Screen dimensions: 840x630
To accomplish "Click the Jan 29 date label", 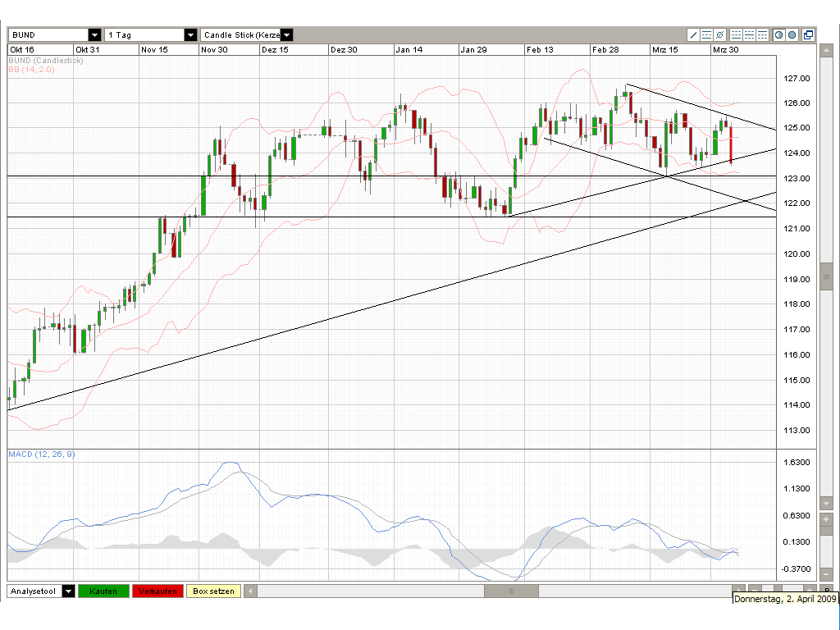I will (x=474, y=50).
